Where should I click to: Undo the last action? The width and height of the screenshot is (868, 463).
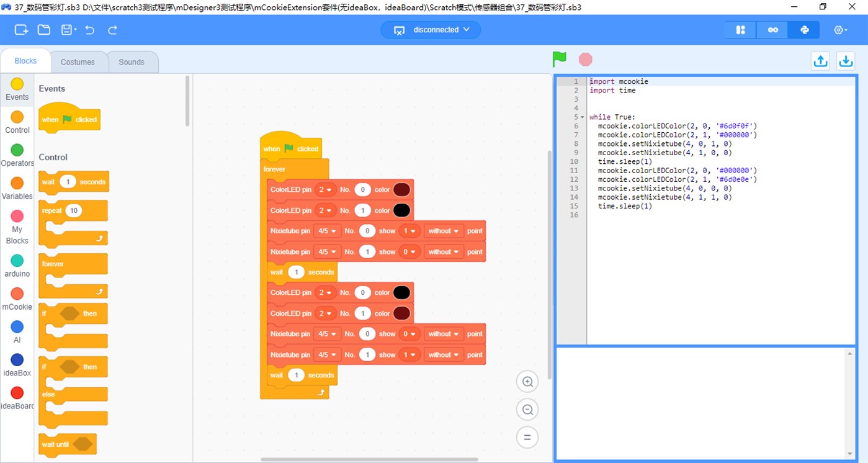pyautogui.click(x=89, y=29)
